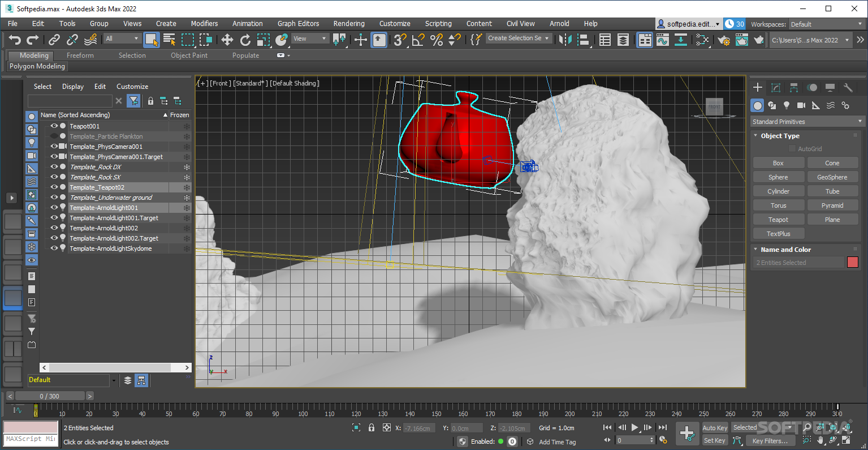Toggle visibility eye of Teapot001
Viewport: 868px width, 450px height.
tap(54, 126)
